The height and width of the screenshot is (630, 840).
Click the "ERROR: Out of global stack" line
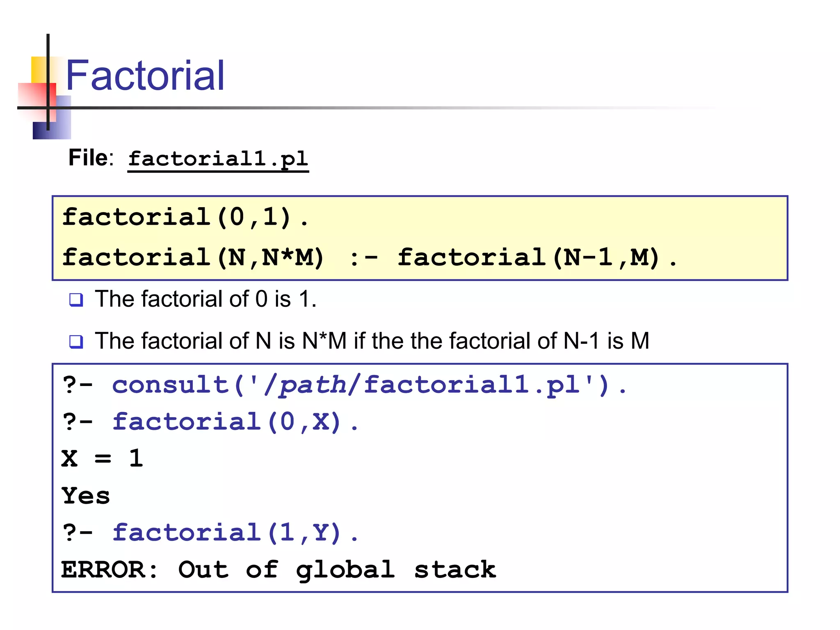tap(279, 571)
